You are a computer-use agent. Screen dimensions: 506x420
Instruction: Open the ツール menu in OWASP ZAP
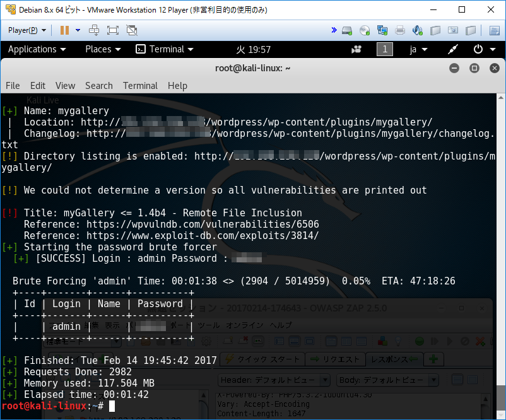[x=209, y=325]
